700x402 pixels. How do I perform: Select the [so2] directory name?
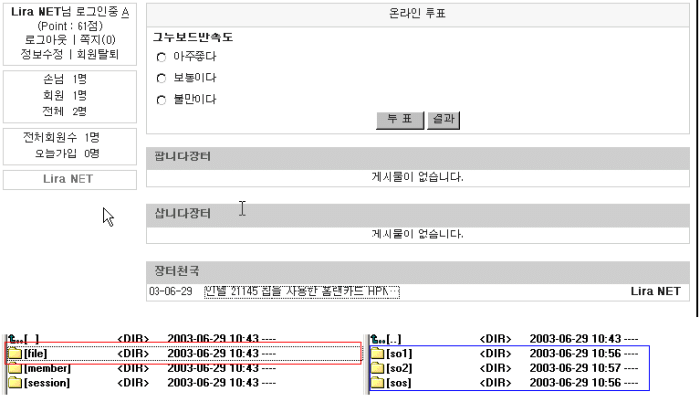399,368
